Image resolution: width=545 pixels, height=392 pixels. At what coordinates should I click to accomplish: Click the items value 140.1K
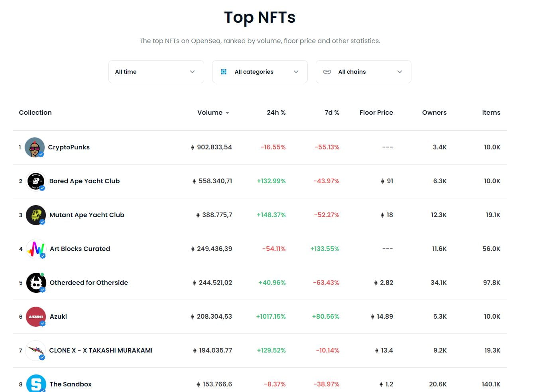coord(491,384)
